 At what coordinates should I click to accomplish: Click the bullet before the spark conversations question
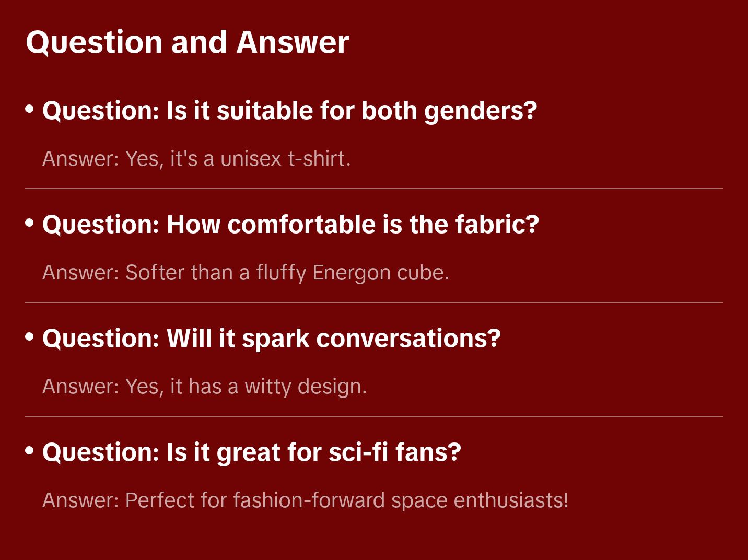[x=30, y=337]
